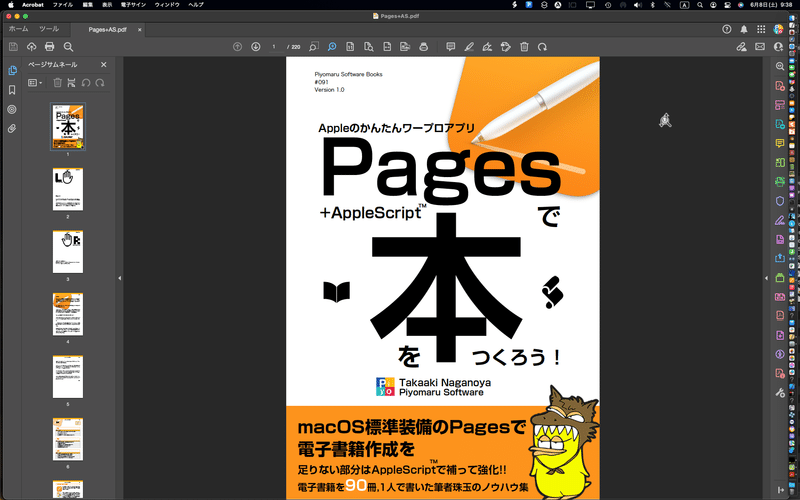Go to the next page with the down arrow
Viewport: 800px width, 500px height.
click(x=256, y=47)
